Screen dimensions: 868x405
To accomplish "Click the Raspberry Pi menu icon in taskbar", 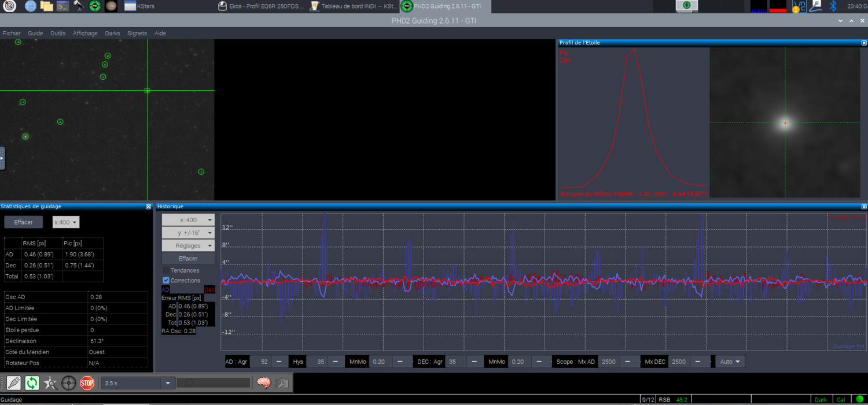I will coord(10,6).
